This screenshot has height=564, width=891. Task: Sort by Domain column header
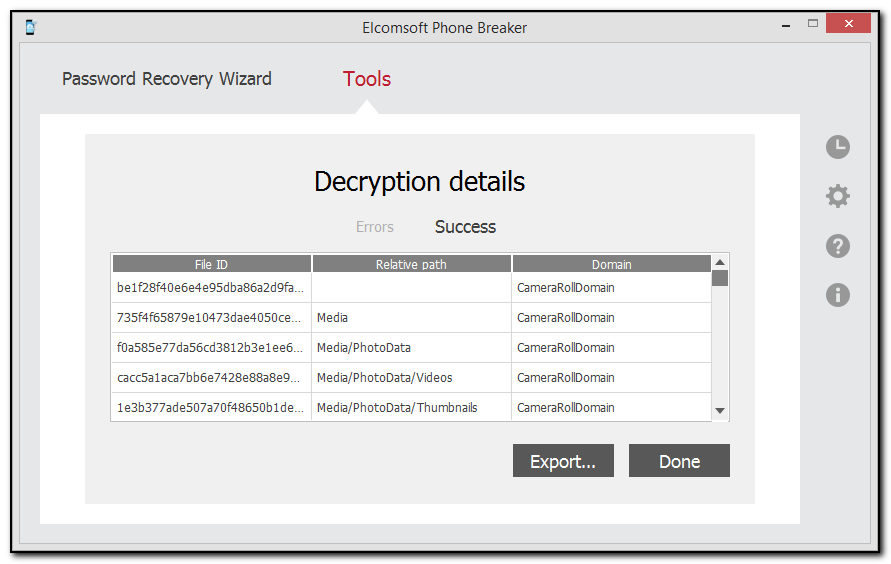pos(611,264)
